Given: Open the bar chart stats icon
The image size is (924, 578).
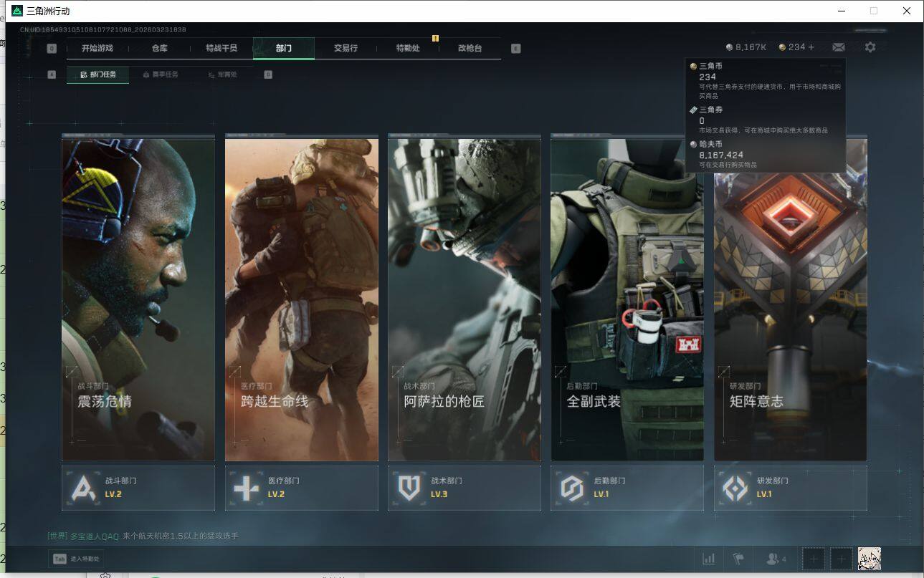Looking at the screenshot, I should pos(709,559).
